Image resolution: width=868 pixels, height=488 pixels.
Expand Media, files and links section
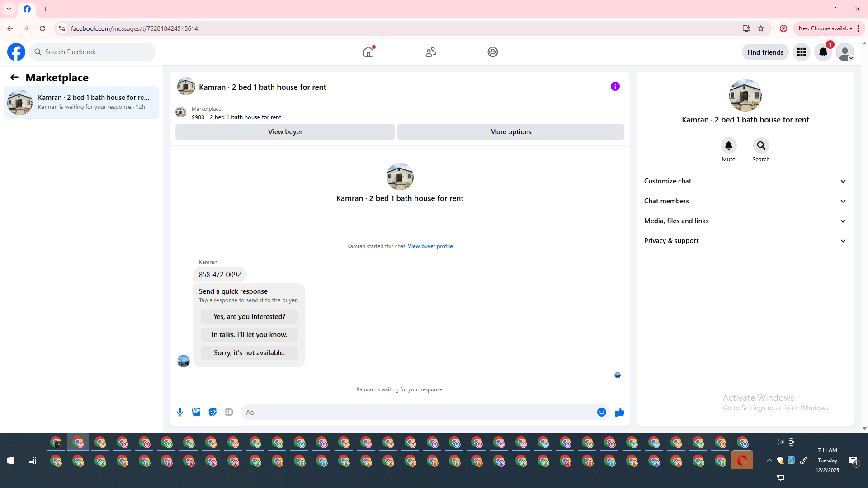coord(745,221)
